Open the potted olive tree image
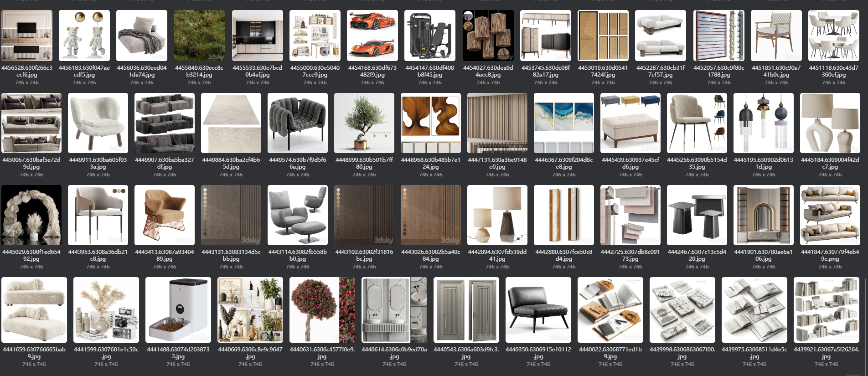The image size is (868, 376). [x=364, y=123]
